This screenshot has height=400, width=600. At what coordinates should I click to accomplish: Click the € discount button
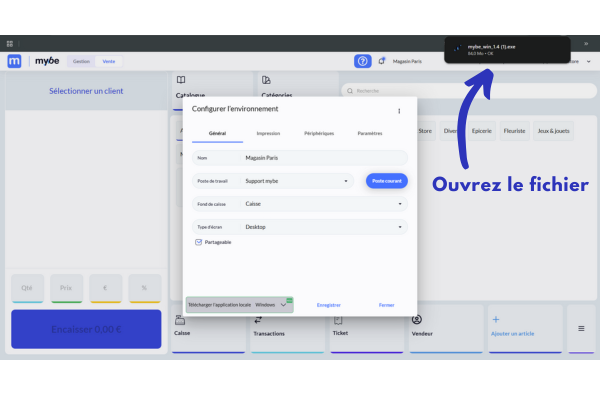point(106,288)
